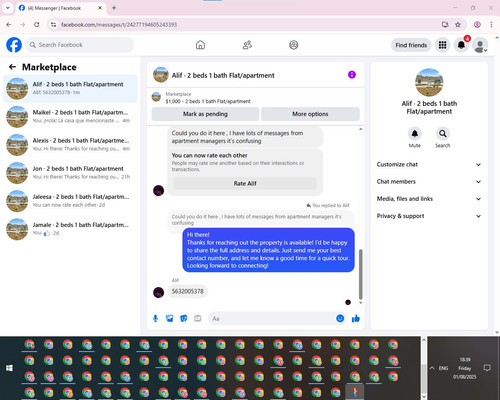Open the Jaleesa conversation in the list
The width and height of the screenshot is (500, 400).
70,201
